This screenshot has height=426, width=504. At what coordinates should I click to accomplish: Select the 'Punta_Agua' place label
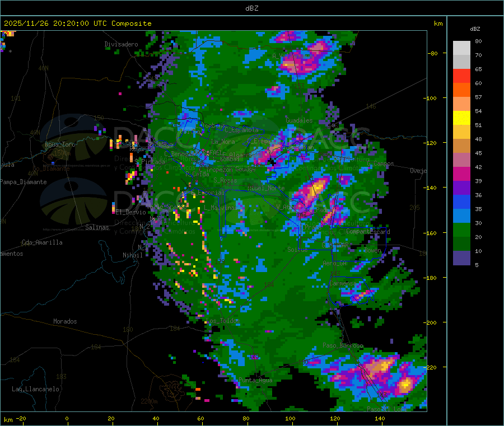(255, 380)
